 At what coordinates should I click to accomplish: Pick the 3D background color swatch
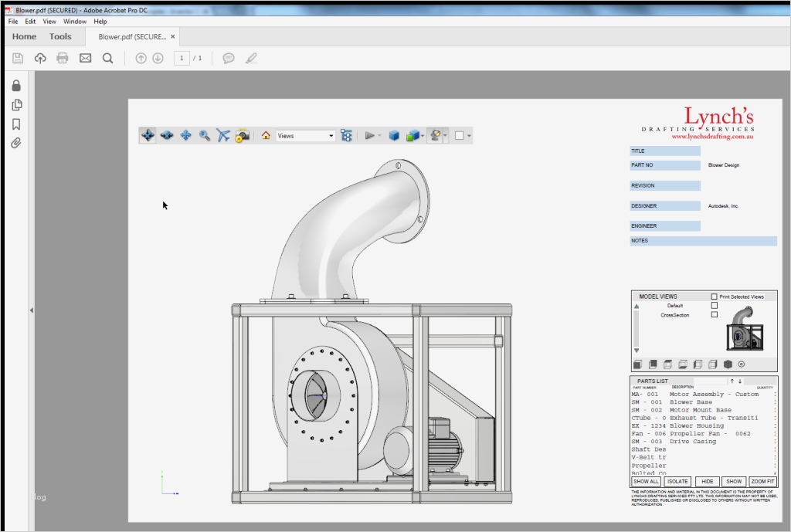459,136
